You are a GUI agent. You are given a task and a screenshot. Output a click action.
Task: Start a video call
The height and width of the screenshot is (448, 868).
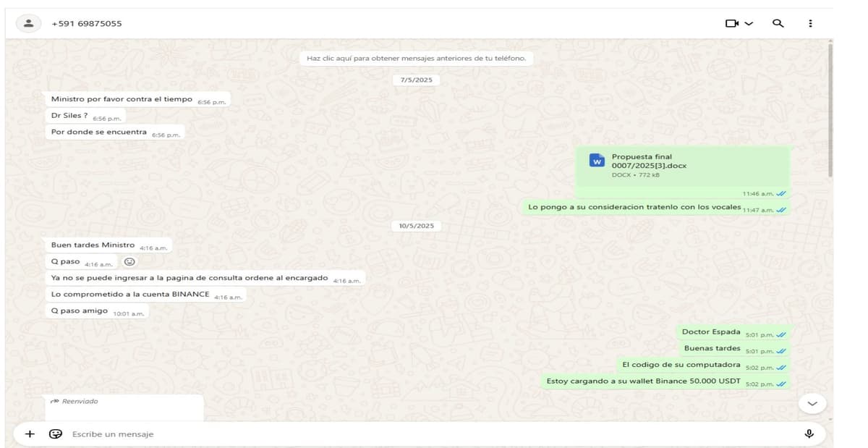coord(733,22)
